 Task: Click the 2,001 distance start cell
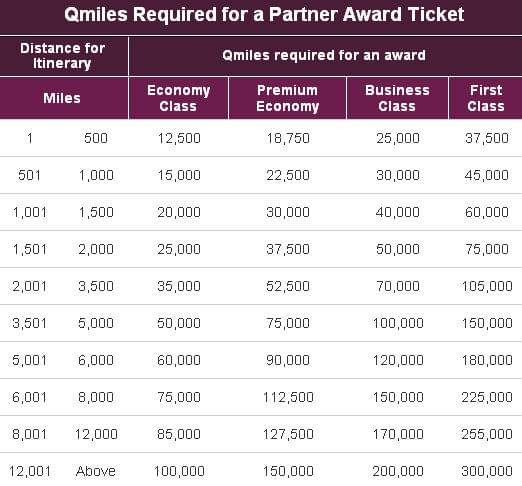tap(30, 286)
